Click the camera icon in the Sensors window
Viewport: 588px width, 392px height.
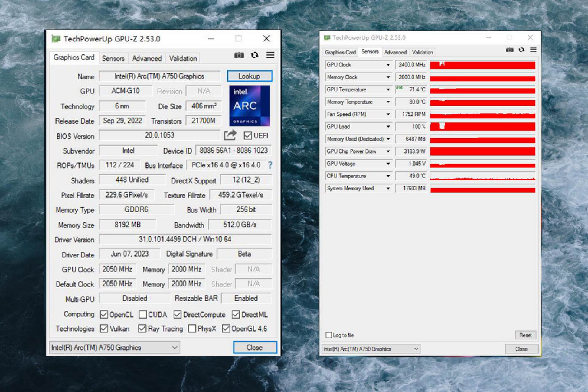tap(509, 50)
